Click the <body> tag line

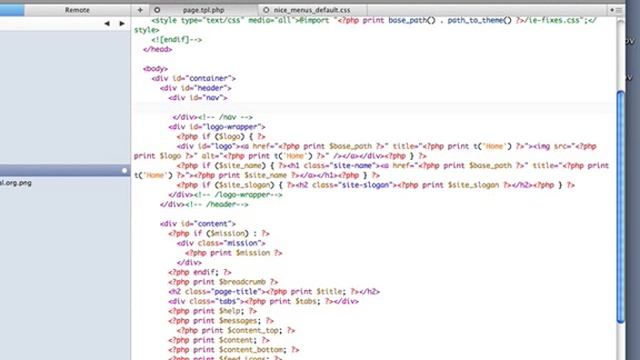[x=155, y=69]
